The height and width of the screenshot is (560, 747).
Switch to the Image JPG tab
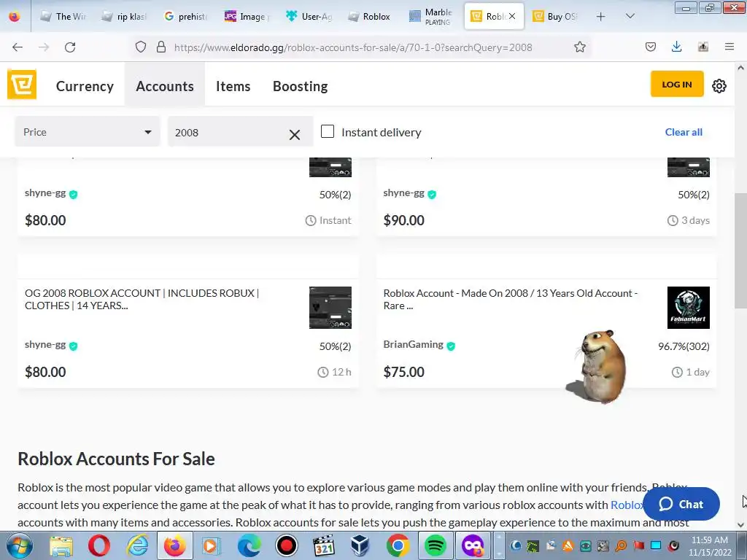pyautogui.click(x=248, y=16)
